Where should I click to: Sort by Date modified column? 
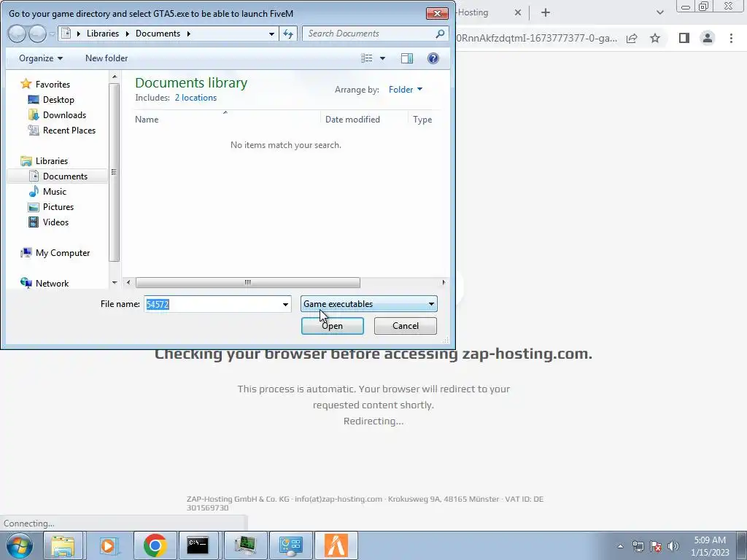[352, 120]
